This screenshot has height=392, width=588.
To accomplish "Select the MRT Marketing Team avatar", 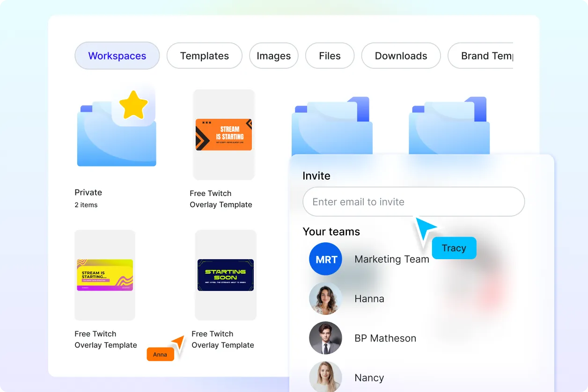I will pyautogui.click(x=326, y=259).
